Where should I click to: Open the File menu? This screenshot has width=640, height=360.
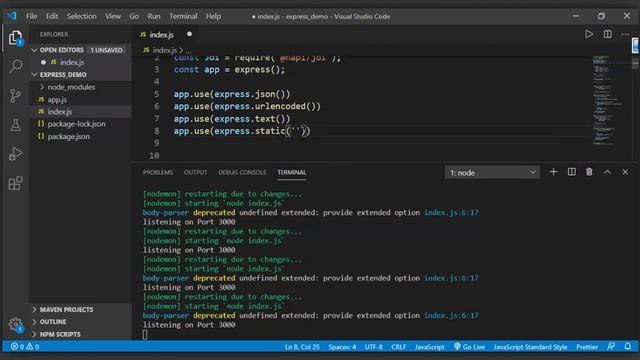coord(31,16)
